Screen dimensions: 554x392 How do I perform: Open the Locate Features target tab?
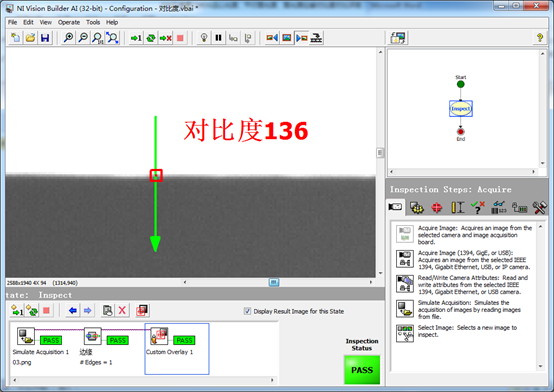point(437,207)
